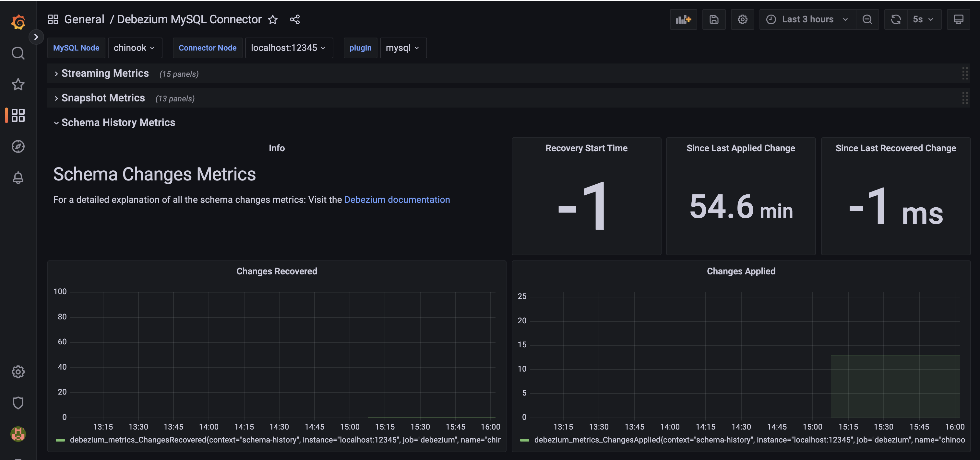Star the Debezium MySQL Connector dashboard
The image size is (980, 460).
click(273, 19)
